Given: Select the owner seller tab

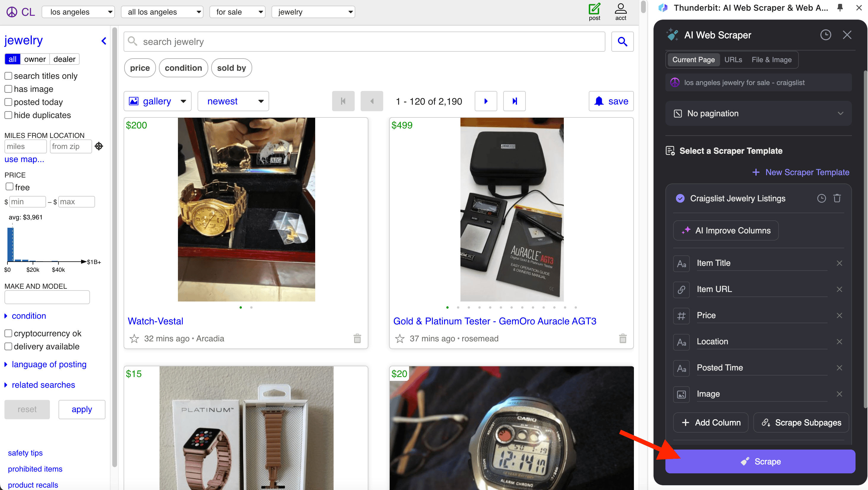Looking at the screenshot, I should (35, 59).
